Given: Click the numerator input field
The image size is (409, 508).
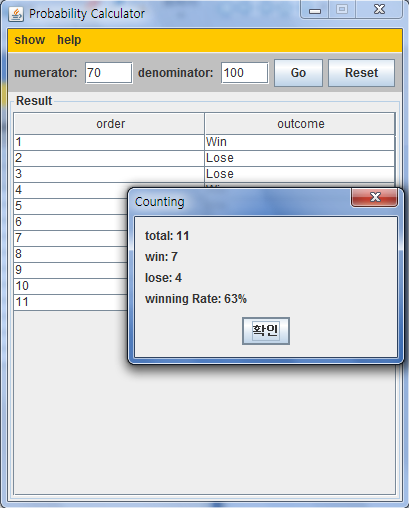Looking at the screenshot, I should [109, 73].
